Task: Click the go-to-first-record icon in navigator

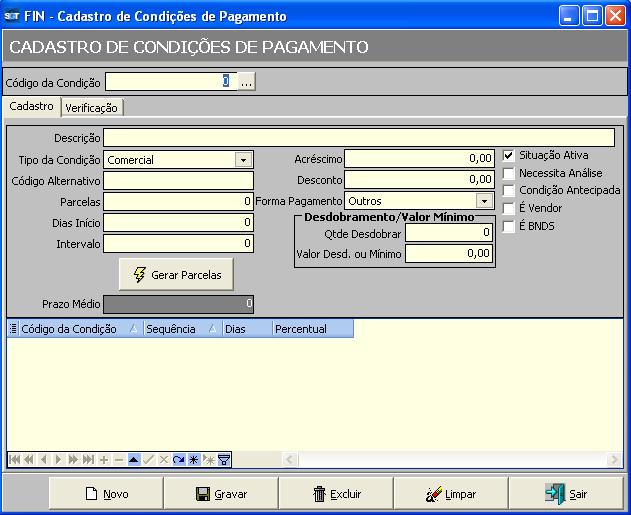Action: pos(14,459)
